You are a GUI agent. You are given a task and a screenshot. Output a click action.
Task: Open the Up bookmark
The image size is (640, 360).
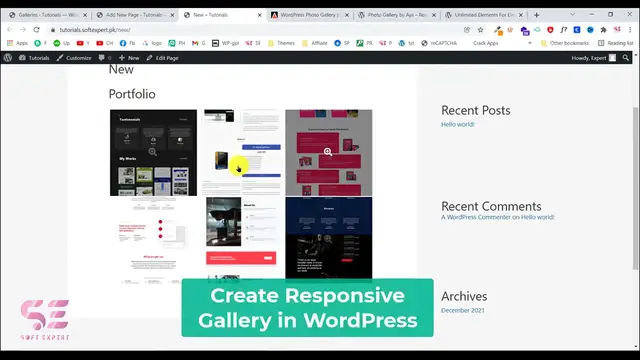coord(62,43)
